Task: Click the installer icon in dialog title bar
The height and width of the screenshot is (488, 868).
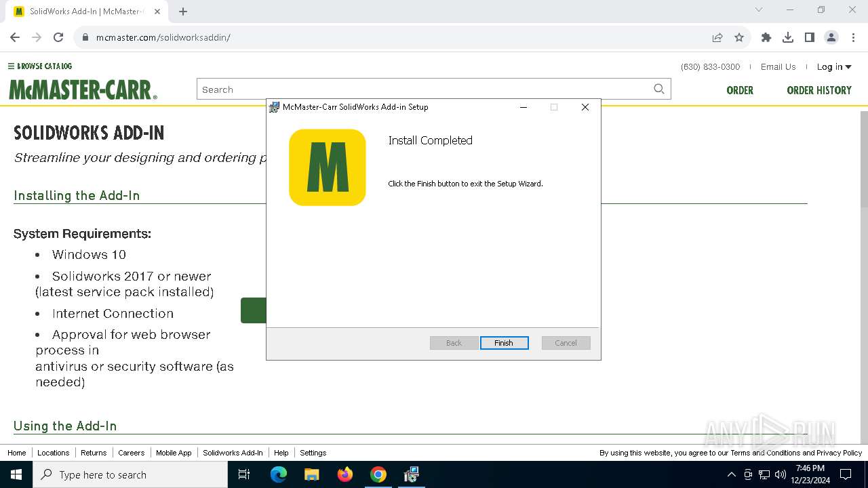Action: tap(274, 107)
